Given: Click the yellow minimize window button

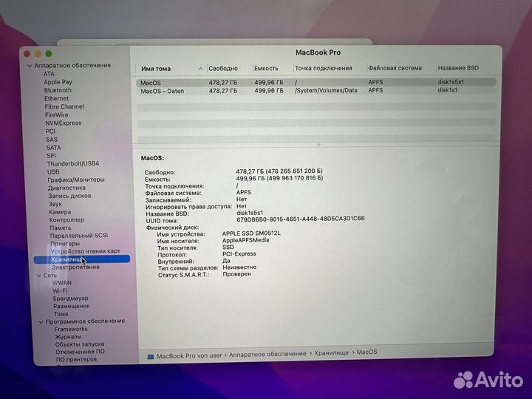Looking at the screenshot, I should tap(38, 54).
